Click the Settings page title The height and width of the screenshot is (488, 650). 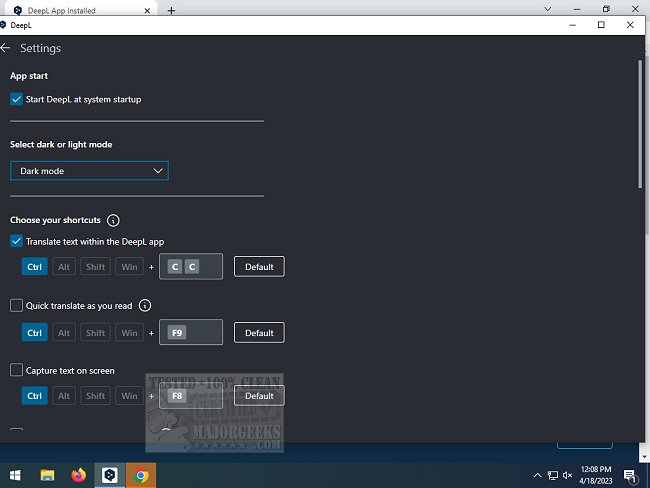(41, 48)
